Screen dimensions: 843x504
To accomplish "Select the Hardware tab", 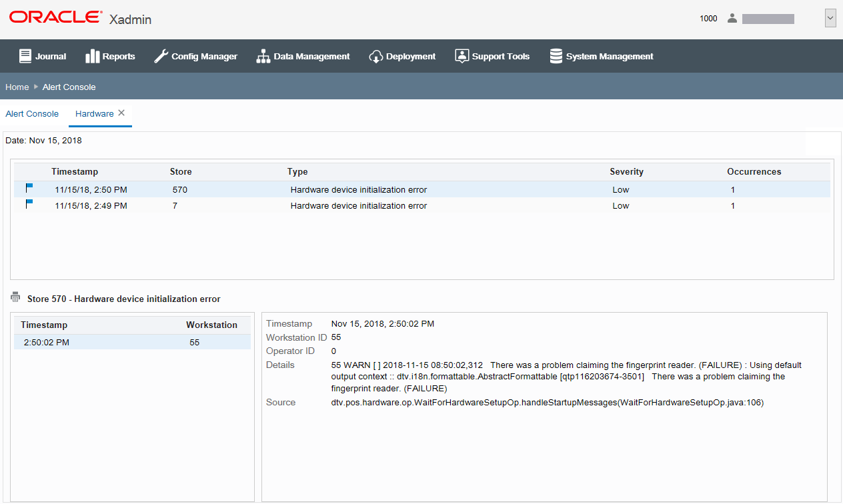I will coord(94,113).
